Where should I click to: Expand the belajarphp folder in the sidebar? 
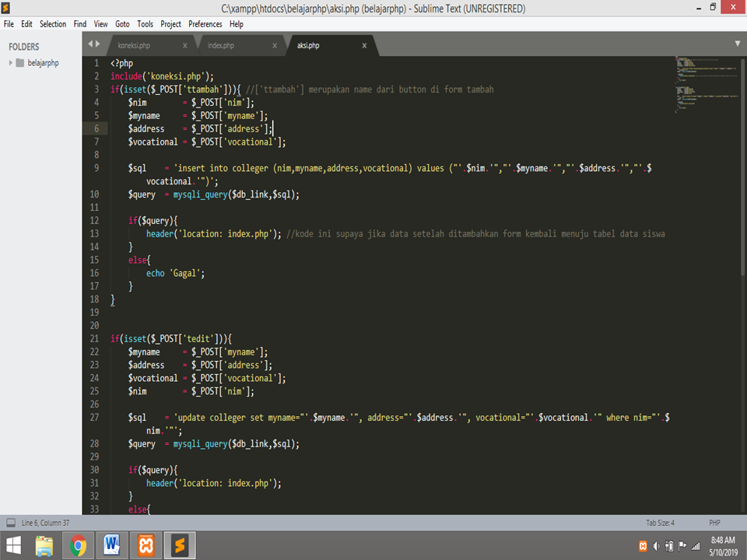click(9, 63)
